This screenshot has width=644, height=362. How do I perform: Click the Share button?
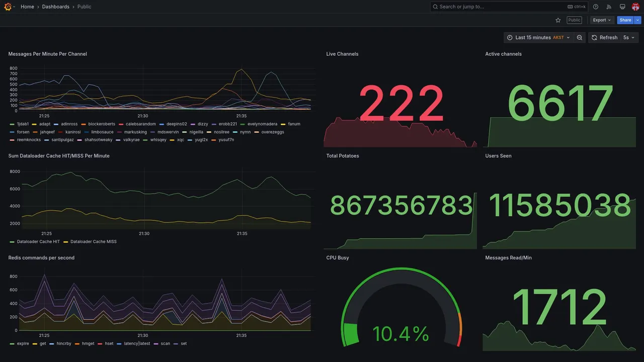tap(625, 20)
